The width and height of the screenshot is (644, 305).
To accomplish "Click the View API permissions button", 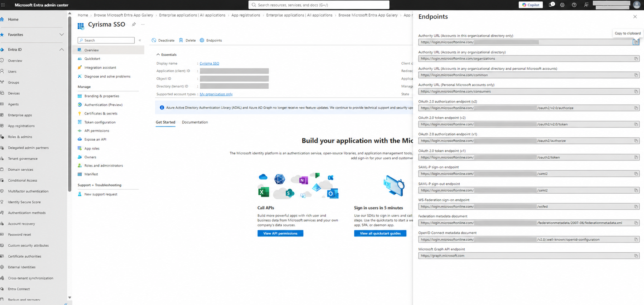I will 280,233.
